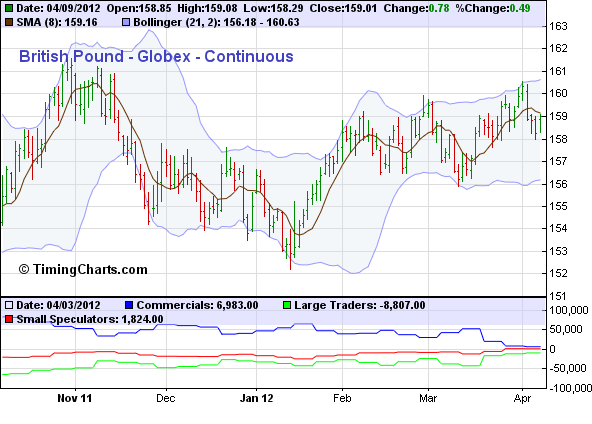Click the green %Change value 0.49

click(x=520, y=8)
